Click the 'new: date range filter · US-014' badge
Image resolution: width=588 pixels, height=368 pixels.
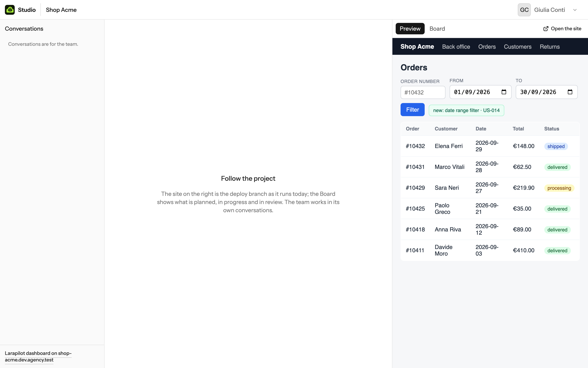[x=466, y=110]
